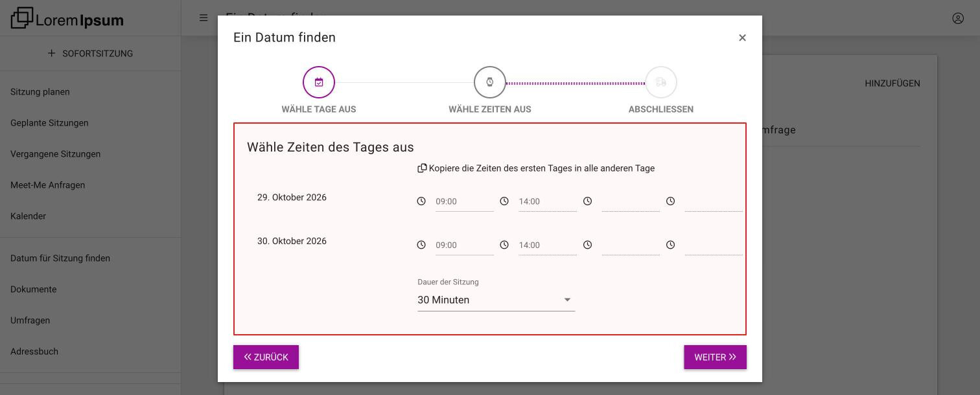Open Vergangene Sitzungen in sidebar
This screenshot has height=395, width=980.
(55, 154)
